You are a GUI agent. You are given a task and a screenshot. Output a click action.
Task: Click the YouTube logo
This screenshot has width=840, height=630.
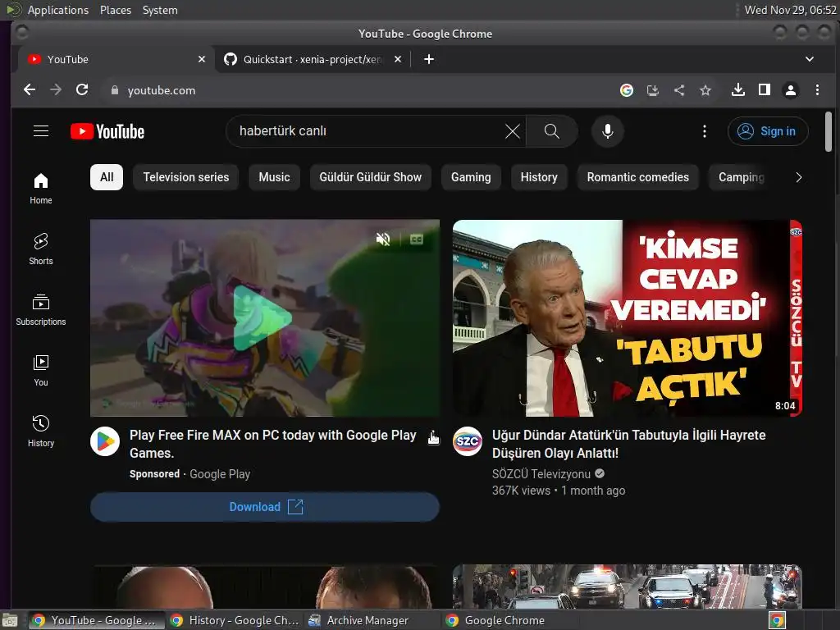click(107, 131)
